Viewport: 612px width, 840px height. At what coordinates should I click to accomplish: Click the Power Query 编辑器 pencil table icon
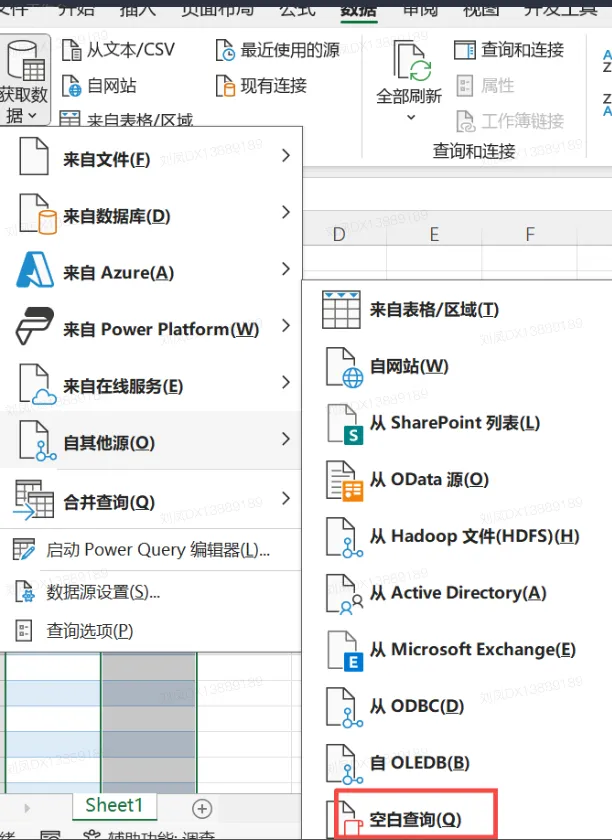click(24, 550)
